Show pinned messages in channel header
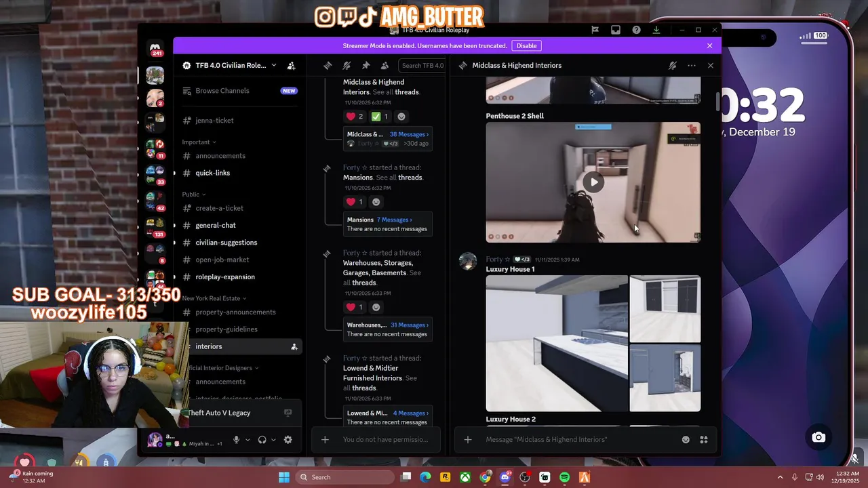This screenshot has height=488, width=868. tap(366, 66)
